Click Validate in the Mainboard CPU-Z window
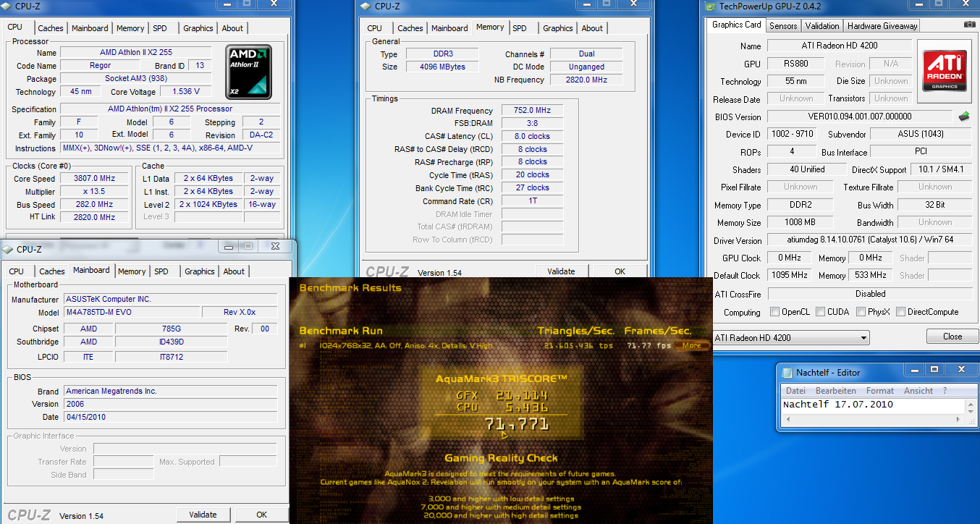Image resolution: width=980 pixels, height=524 pixels. [x=203, y=515]
